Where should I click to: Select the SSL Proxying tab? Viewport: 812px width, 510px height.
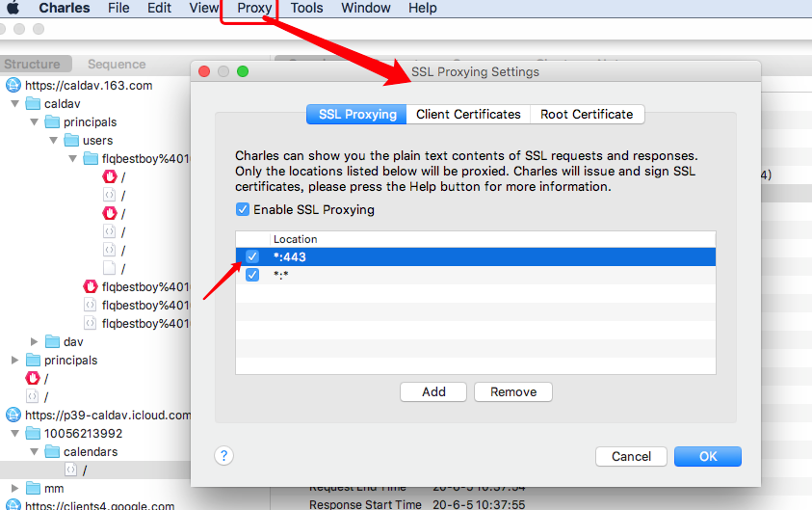point(356,114)
